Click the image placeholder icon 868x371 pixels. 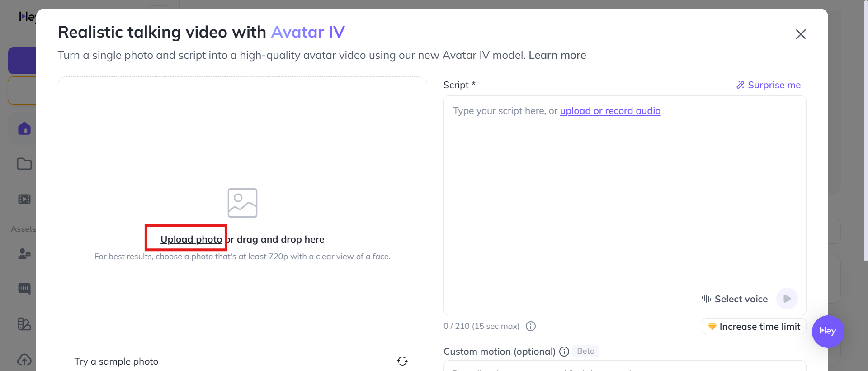[x=242, y=203]
